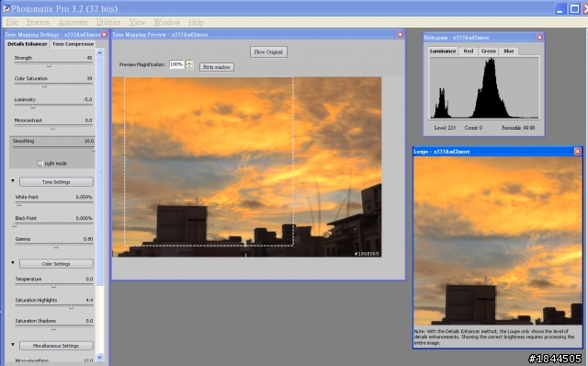588x366 pixels.
Task: Click the Temperature slider handle
Action: coord(53,286)
